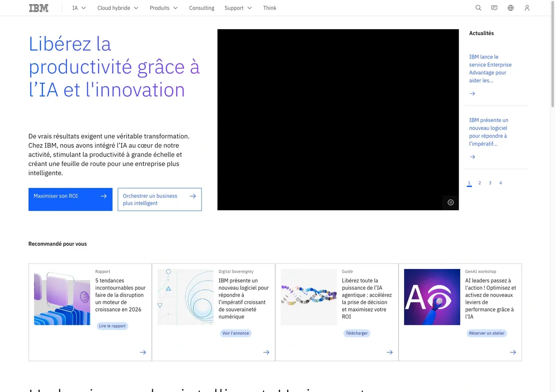The image size is (555, 392).
Task: Open the Consulting nav item
Action: click(x=202, y=8)
